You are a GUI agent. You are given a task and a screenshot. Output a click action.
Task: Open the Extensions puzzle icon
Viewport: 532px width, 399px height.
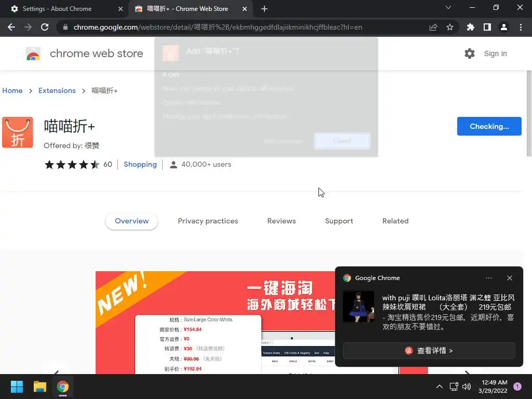(471, 27)
